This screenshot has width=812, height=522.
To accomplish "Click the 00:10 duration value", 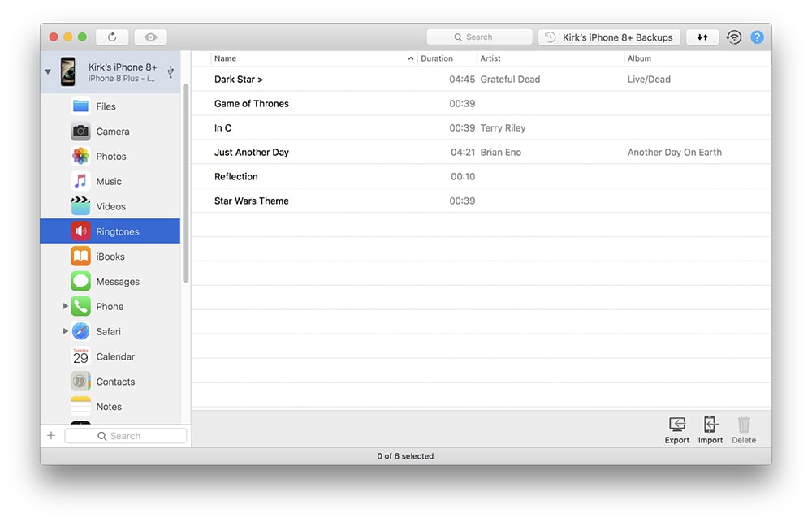I will coord(463,177).
